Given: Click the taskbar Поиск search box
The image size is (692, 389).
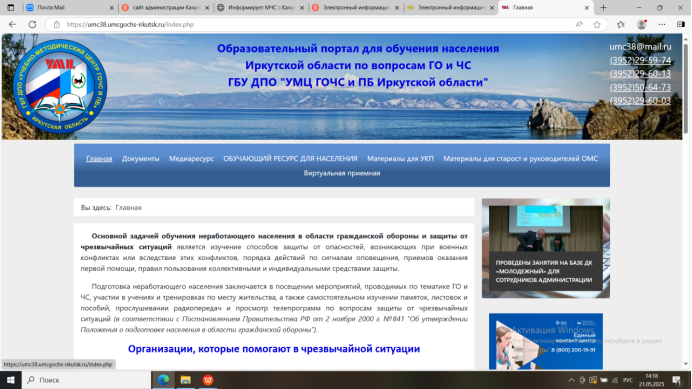Looking at the screenshot, I should [x=86, y=380].
